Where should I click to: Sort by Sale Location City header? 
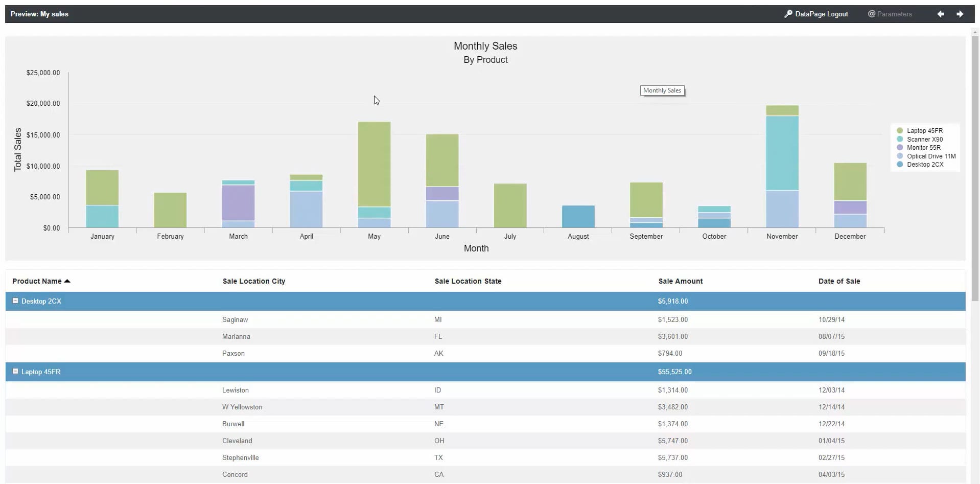pyautogui.click(x=253, y=281)
